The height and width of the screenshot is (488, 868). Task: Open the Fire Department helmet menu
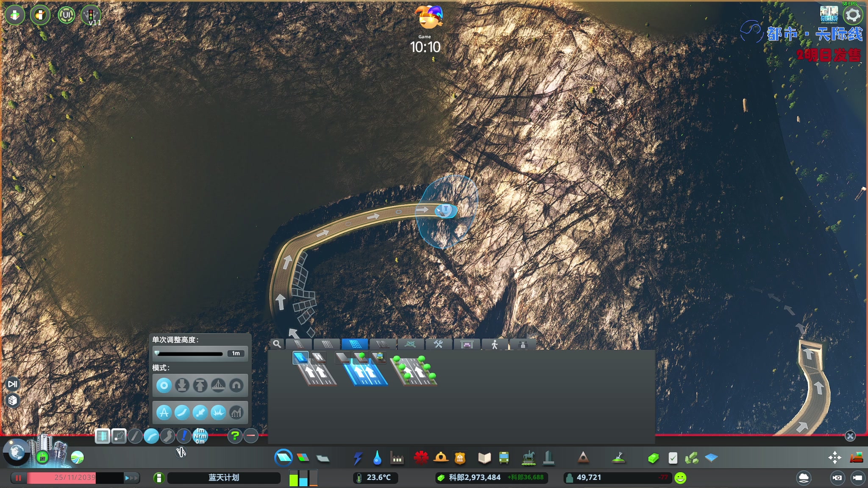[x=441, y=457]
